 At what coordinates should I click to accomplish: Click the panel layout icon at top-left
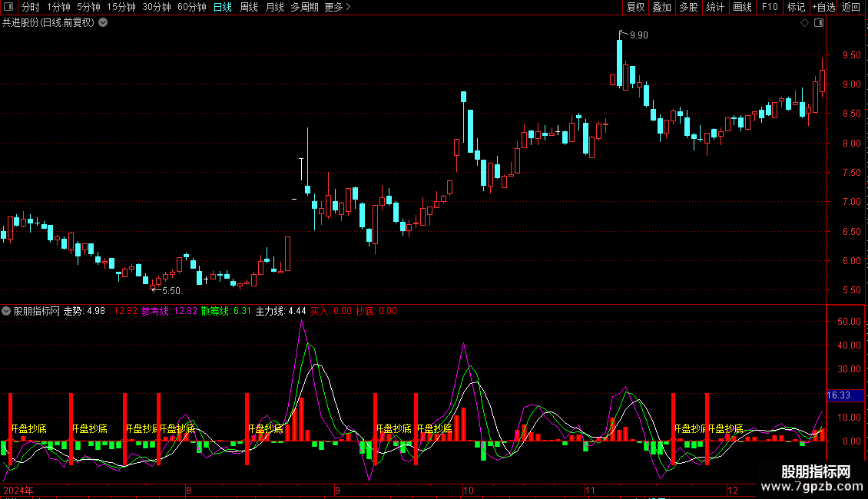[8, 7]
